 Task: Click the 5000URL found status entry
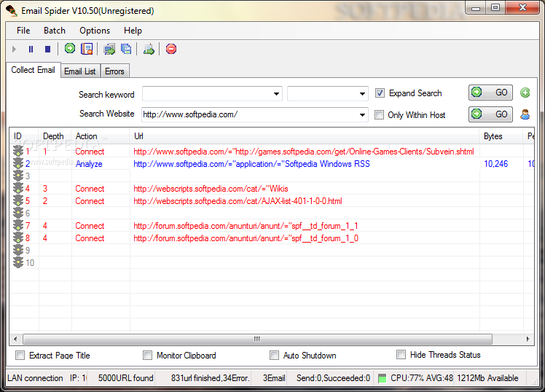point(125,378)
